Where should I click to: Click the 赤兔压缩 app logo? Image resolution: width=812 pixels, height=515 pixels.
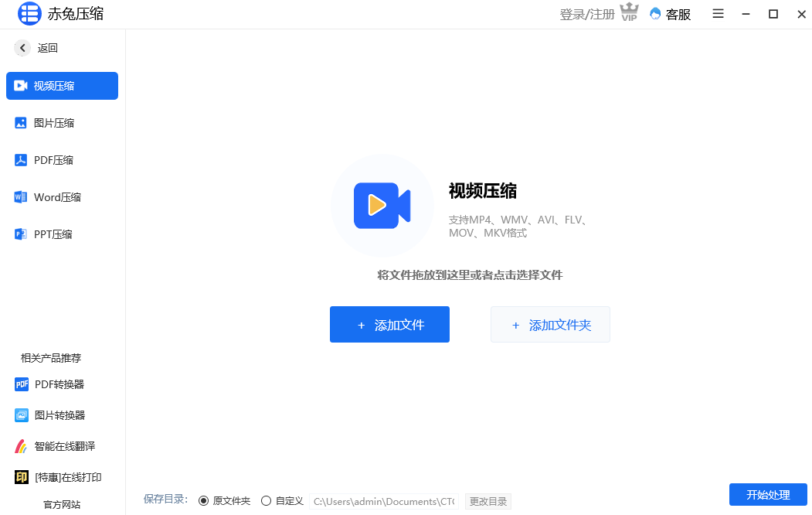(x=29, y=13)
